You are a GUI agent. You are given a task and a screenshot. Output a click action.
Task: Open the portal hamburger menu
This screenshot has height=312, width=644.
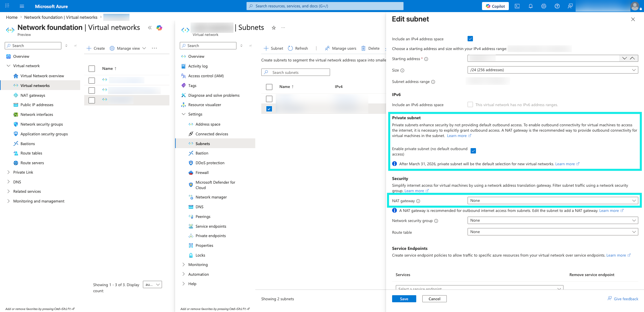22,6
